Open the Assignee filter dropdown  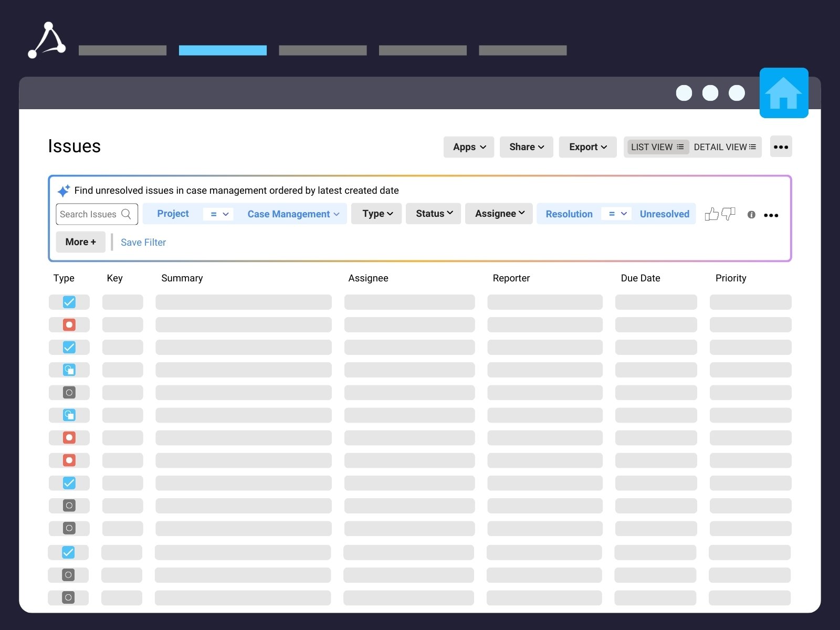[498, 214]
